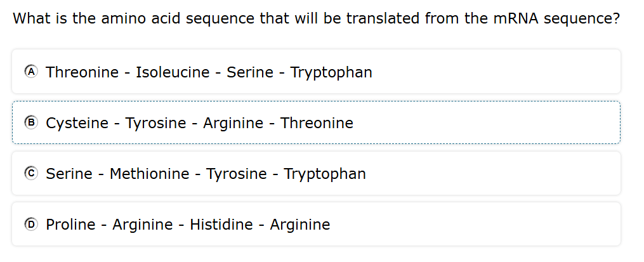Click the word "Tyrosine" in option C
The width and height of the screenshot is (644, 262).
pos(237,174)
